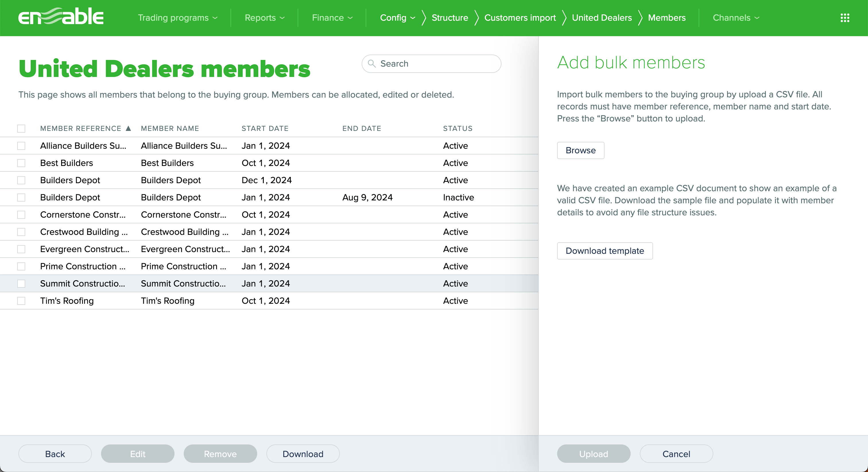Click the 'Inactive' status cell
Viewport: 868px width, 472px height.
[x=458, y=197]
